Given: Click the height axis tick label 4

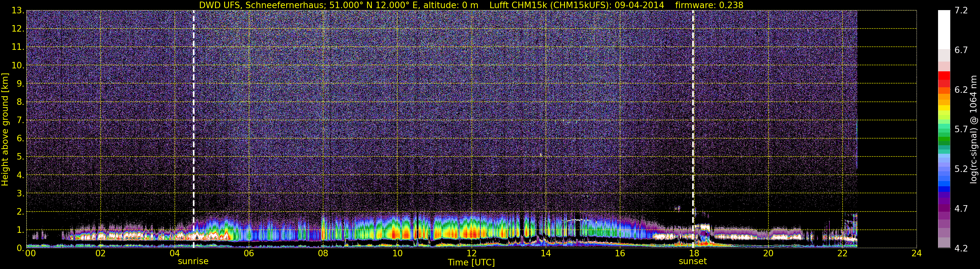Looking at the screenshot, I should pos(20,175).
